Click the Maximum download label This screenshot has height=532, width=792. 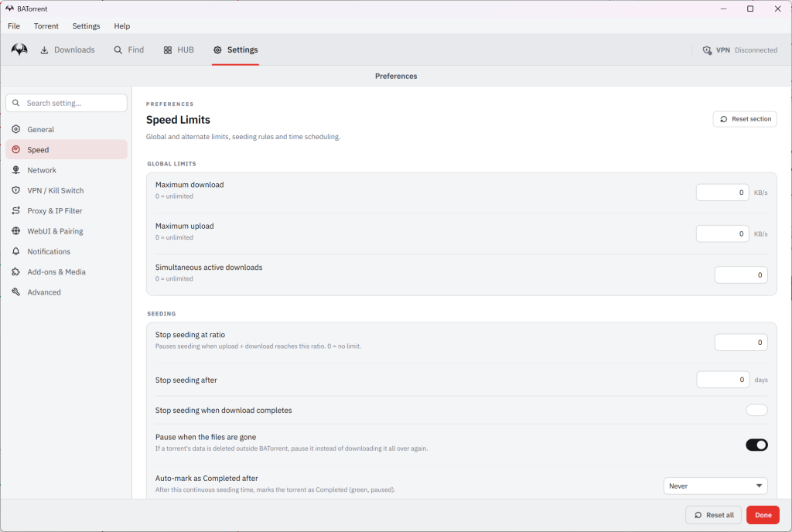189,185
